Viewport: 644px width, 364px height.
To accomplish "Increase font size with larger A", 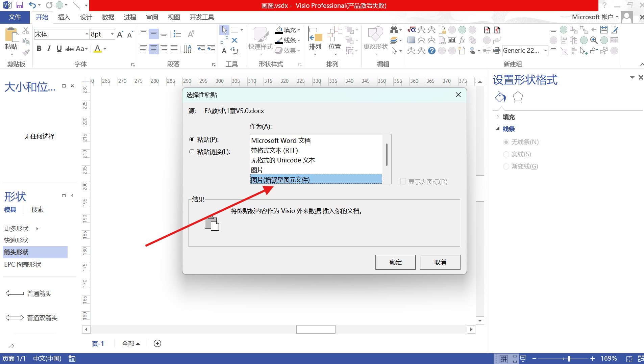I will 120,34.
